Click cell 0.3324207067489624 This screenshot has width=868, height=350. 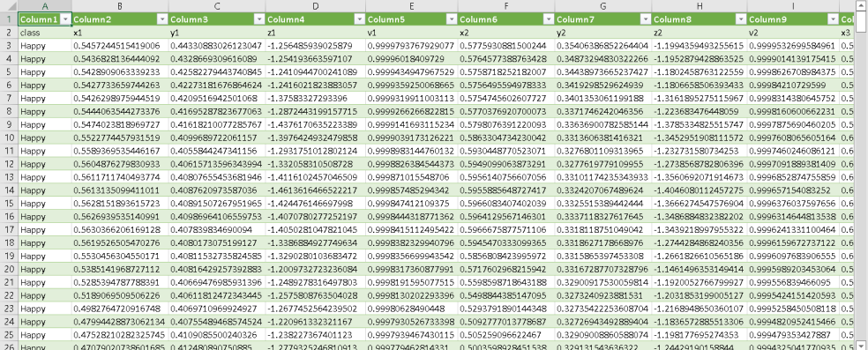point(603,190)
